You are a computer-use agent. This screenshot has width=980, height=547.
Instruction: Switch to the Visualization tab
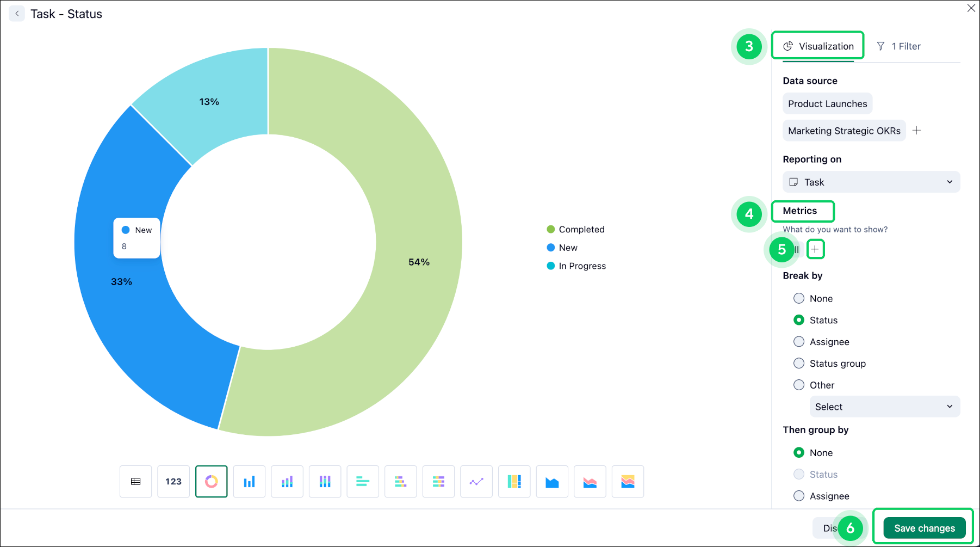[817, 46]
